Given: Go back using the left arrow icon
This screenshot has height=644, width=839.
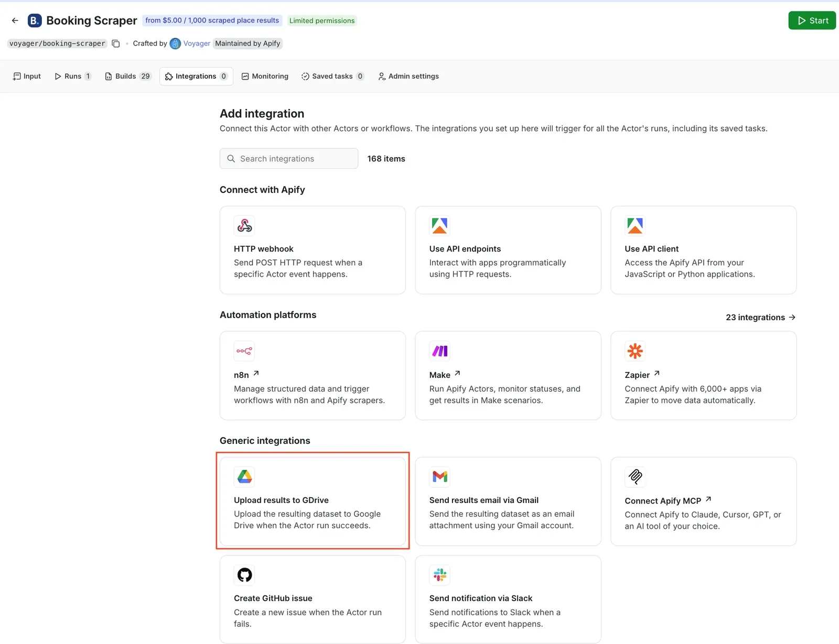Looking at the screenshot, I should coord(15,20).
